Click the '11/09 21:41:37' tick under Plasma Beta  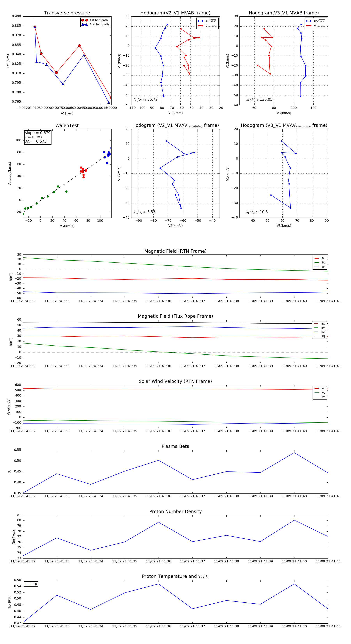(x=192, y=496)
